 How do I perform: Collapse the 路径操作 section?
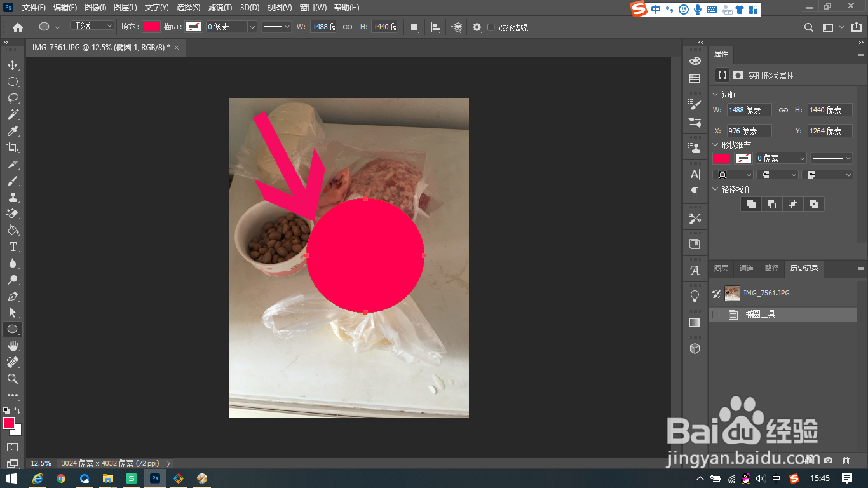tap(715, 189)
